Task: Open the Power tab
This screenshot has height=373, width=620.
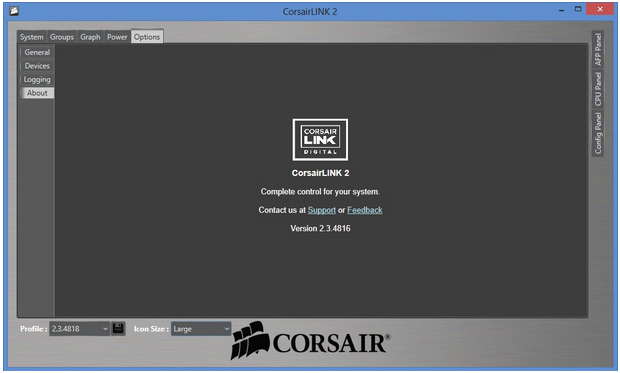Action: click(x=117, y=37)
